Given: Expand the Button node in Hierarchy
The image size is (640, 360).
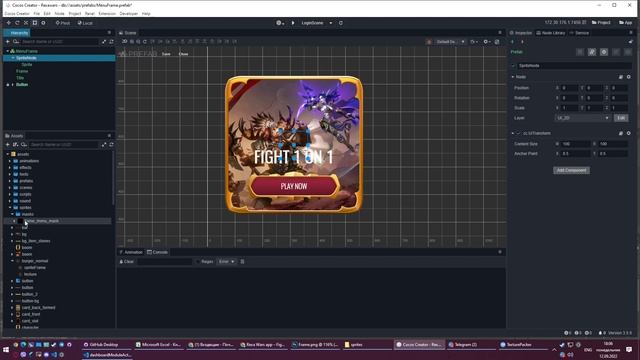Looking at the screenshot, I should click(x=12, y=84).
